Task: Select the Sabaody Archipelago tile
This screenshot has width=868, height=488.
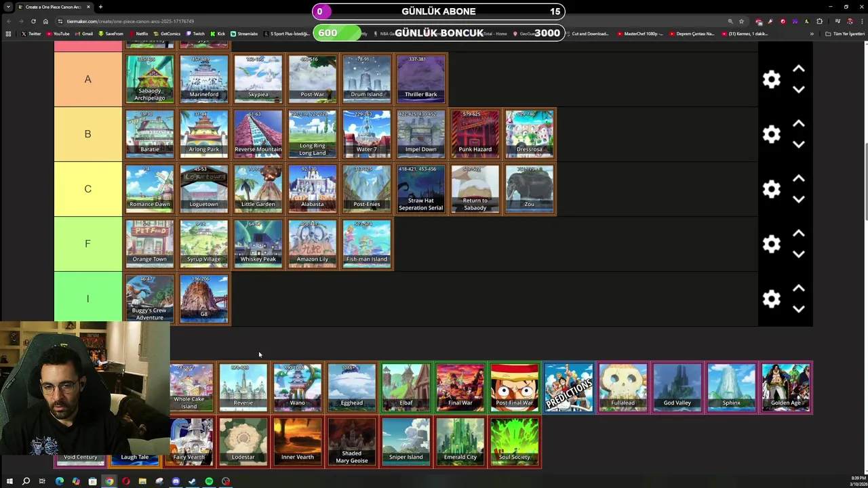Action: click(149, 79)
